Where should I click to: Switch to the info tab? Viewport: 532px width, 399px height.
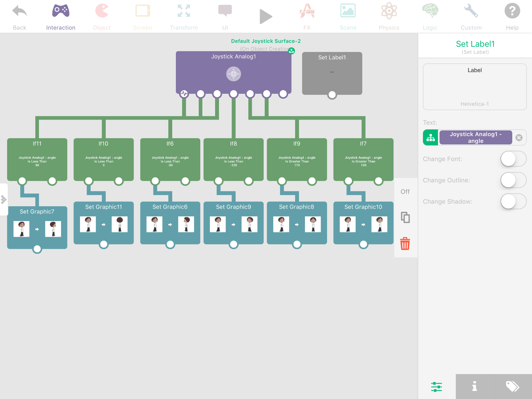click(x=475, y=387)
